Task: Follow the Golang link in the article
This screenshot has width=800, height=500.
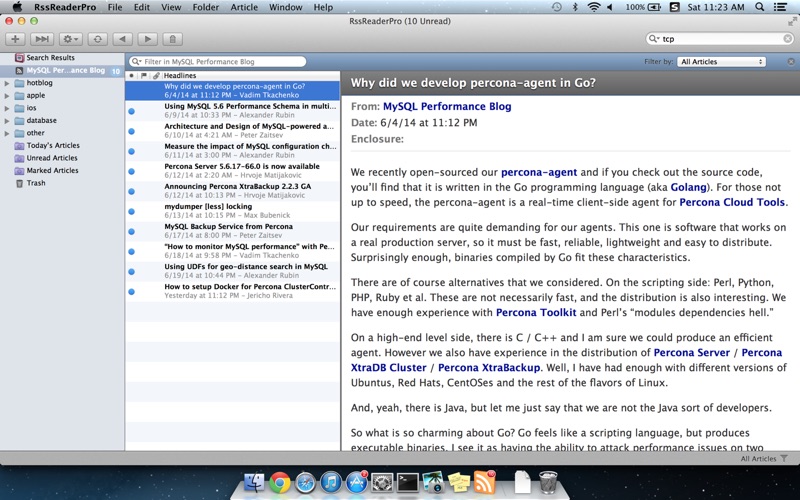Action: pos(688,187)
